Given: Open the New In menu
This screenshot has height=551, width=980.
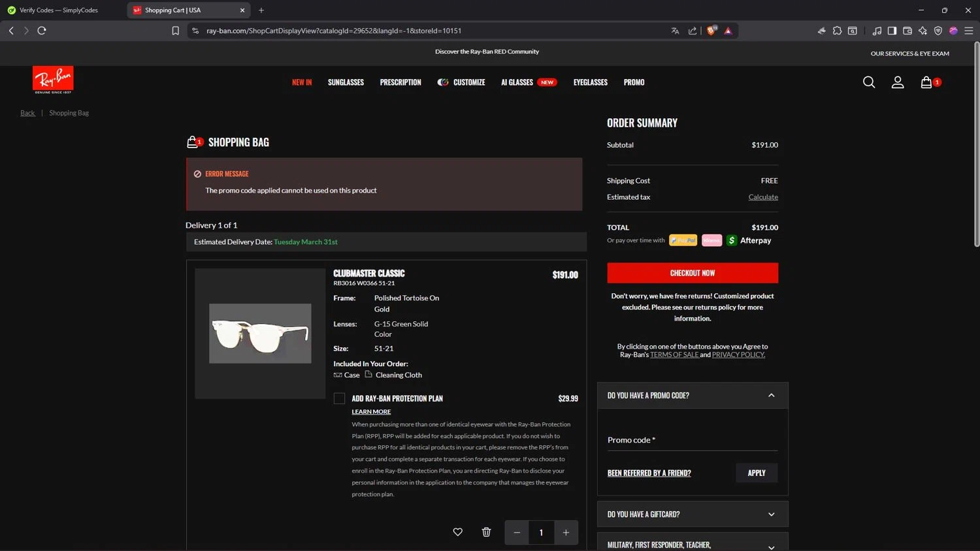Looking at the screenshot, I should 302,82.
